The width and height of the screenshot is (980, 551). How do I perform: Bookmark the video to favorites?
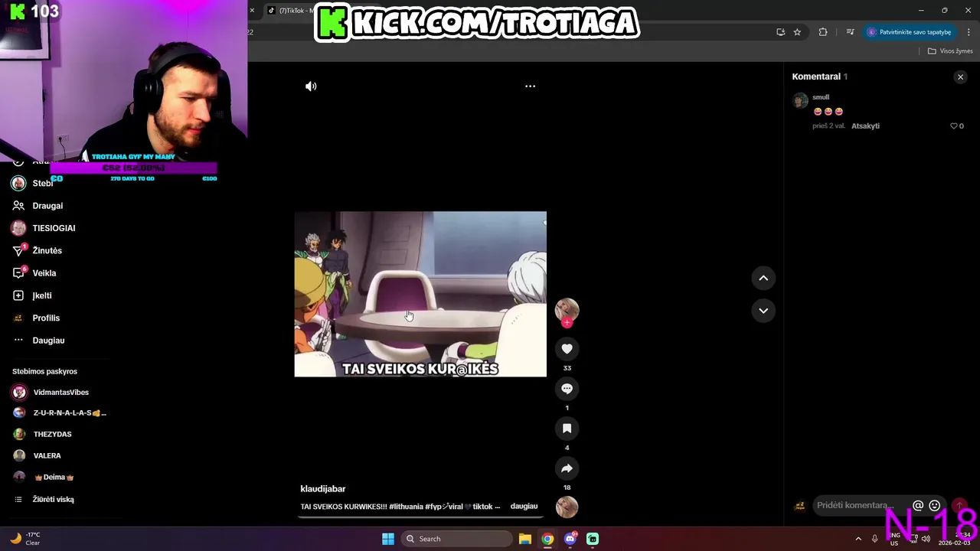point(567,429)
